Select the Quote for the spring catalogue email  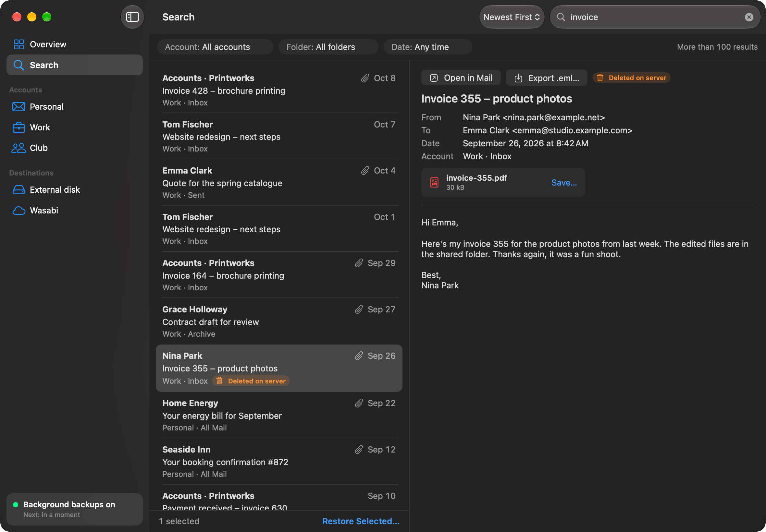tap(279, 183)
